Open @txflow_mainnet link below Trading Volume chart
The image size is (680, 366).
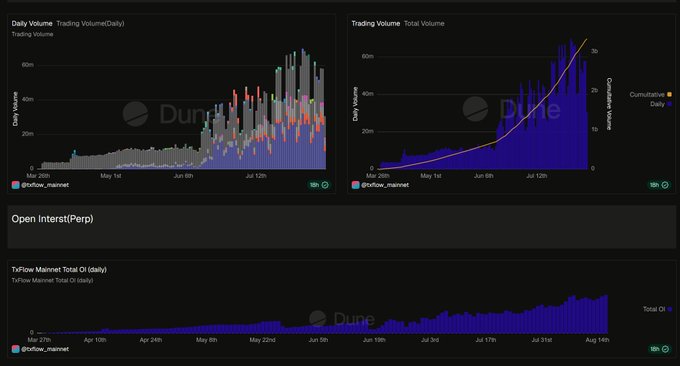click(x=385, y=185)
